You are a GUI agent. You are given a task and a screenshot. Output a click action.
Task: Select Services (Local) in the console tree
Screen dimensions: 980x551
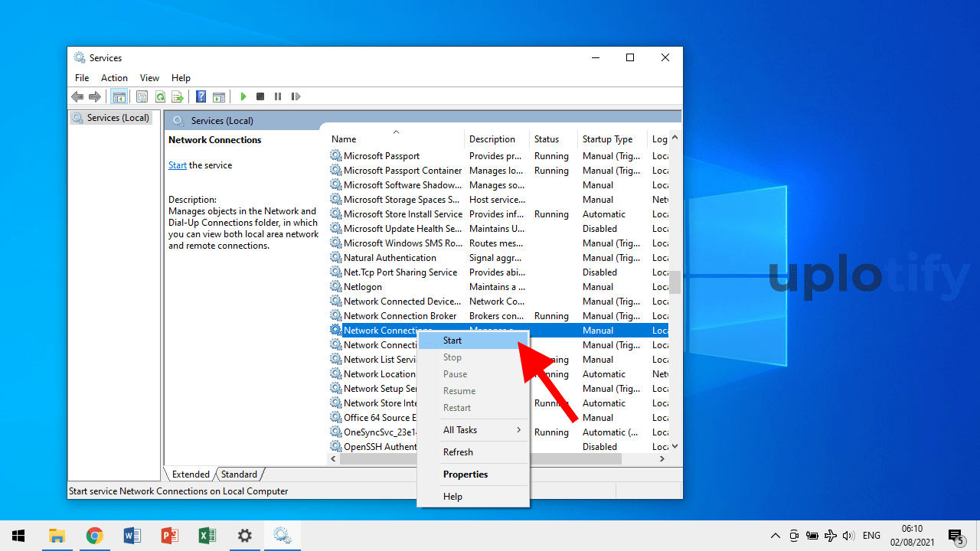pos(118,118)
